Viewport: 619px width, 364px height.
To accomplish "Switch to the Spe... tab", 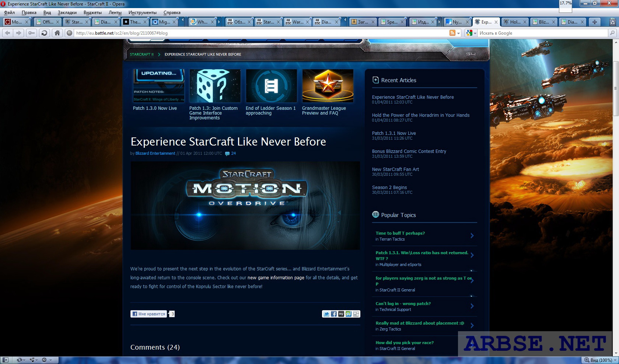I will [392, 22].
